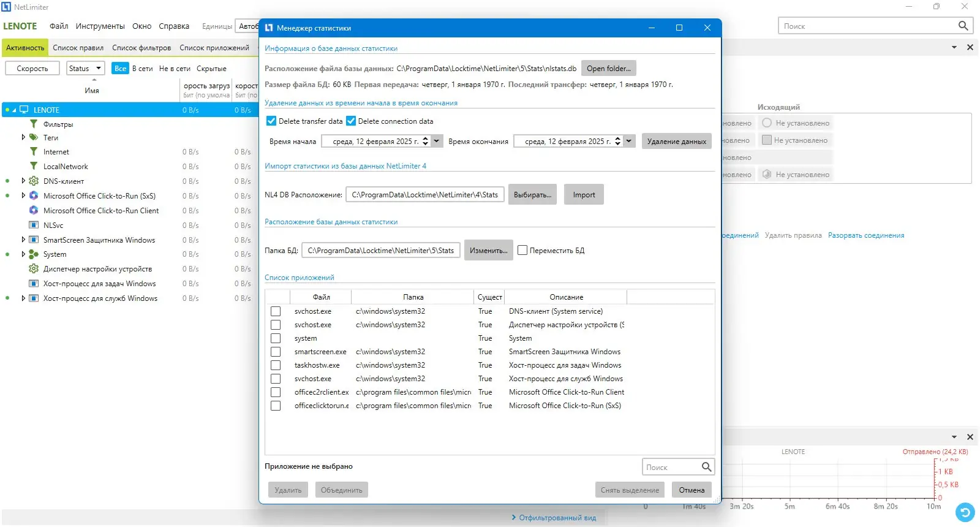
Task: Check the box for officeclicktorun.exe row
Action: (276, 406)
